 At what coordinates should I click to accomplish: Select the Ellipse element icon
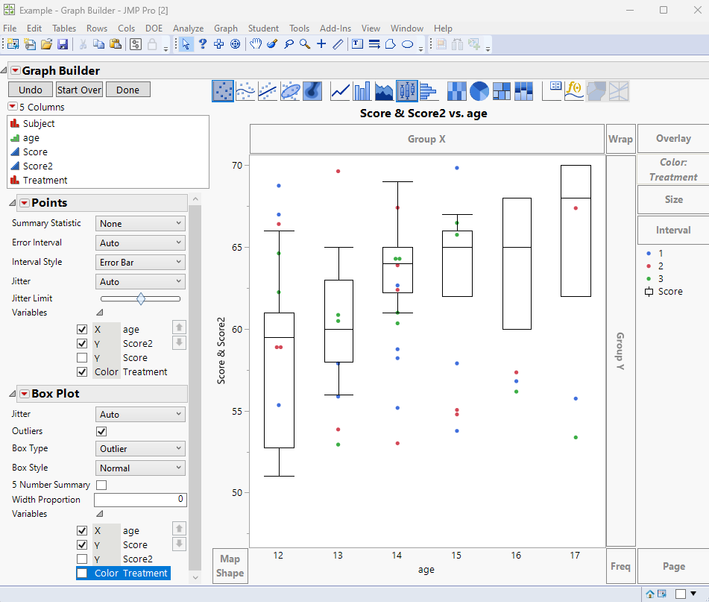(x=290, y=91)
